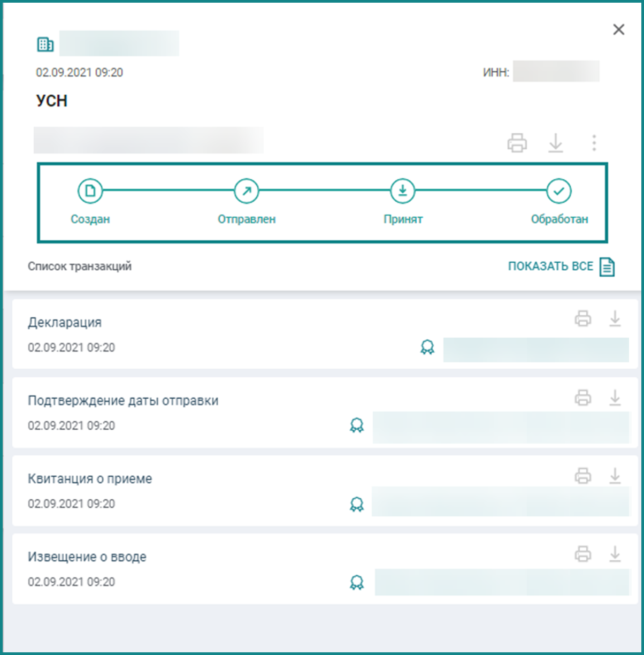The image size is (644, 655).
Task: Print Подтверждение даты отправки document
Action: coord(583,398)
